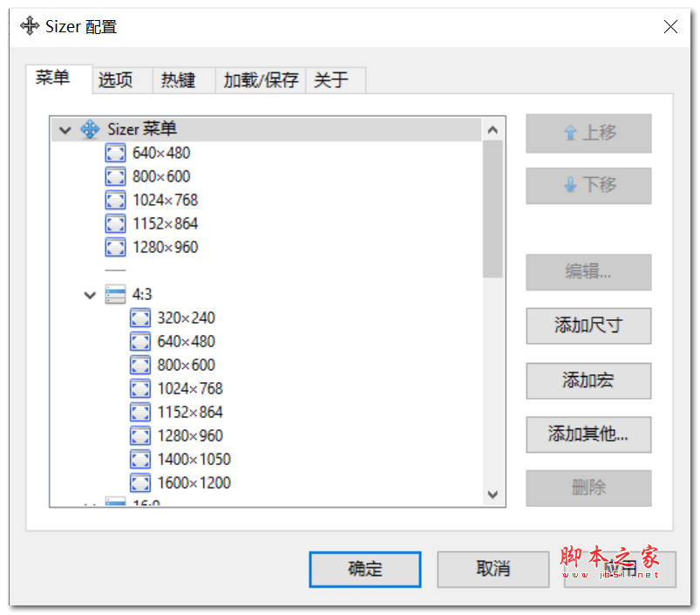Click the aspect-ratio group icon beside 4:3
This screenshot has width=700, height=615.
click(115, 294)
